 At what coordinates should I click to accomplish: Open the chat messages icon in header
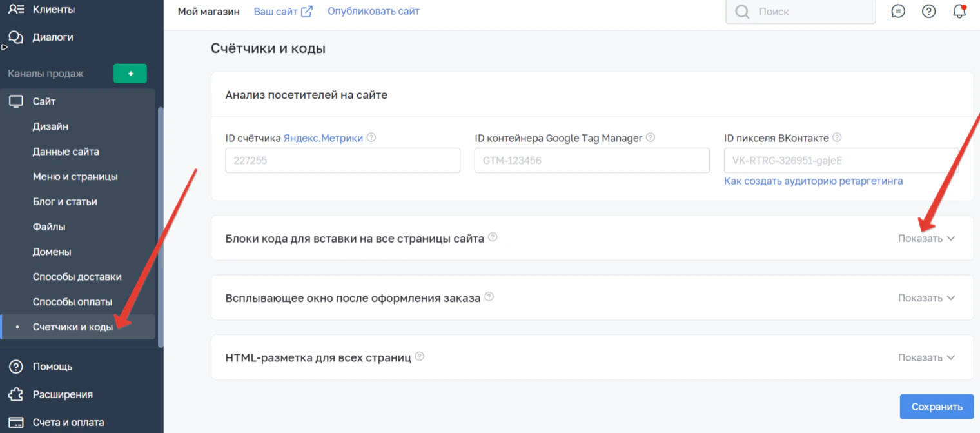pyautogui.click(x=898, y=11)
